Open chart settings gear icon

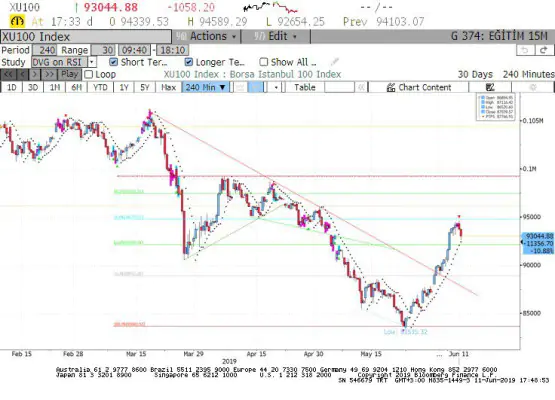click(533, 87)
